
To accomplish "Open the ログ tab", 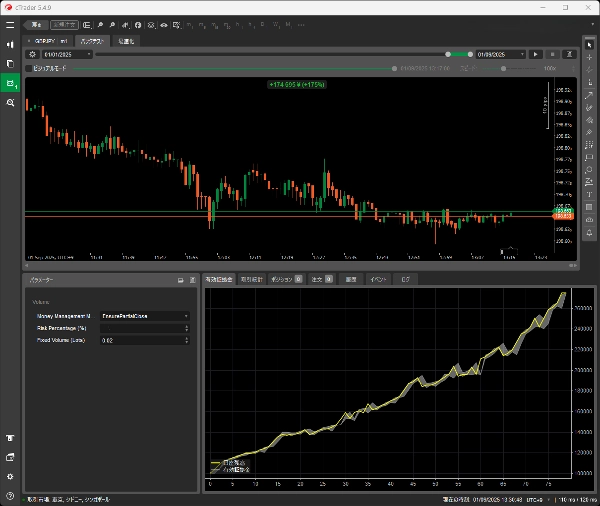I will point(405,279).
